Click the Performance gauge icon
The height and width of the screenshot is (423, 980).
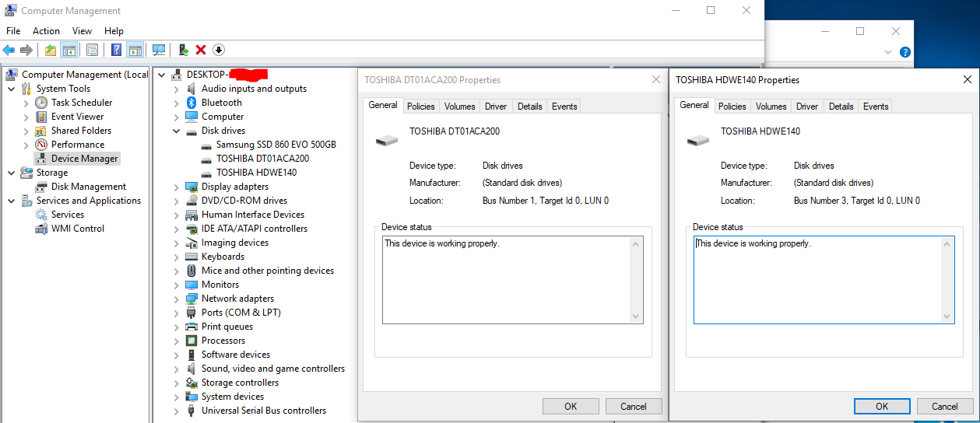tap(41, 145)
